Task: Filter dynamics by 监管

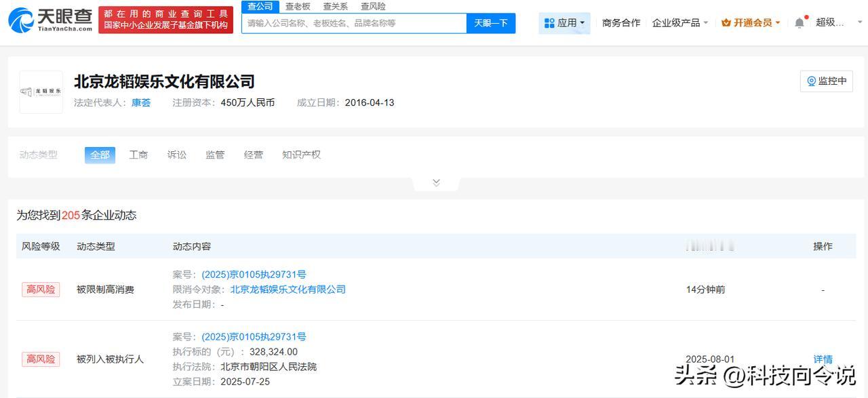Action: pyautogui.click(x=215, y=155)
